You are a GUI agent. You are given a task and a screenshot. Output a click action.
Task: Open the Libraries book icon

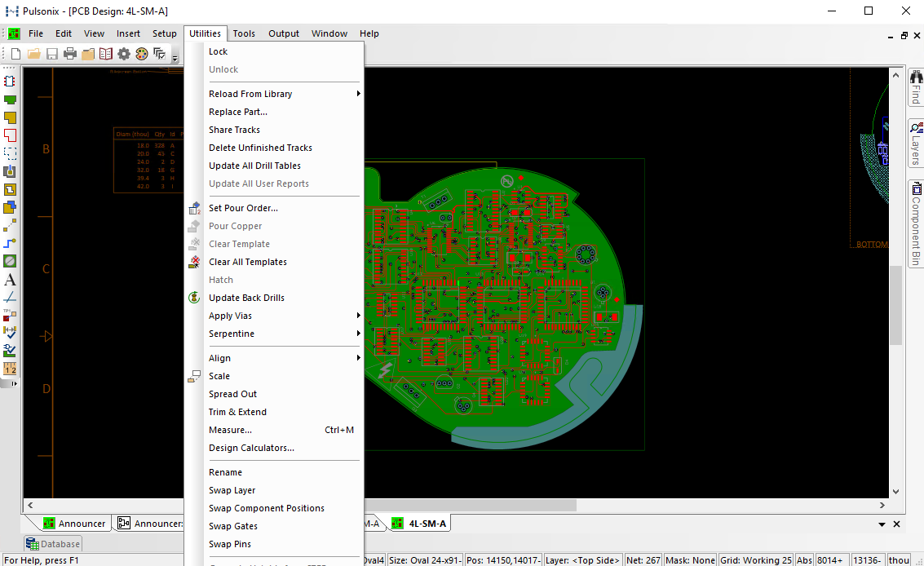[105, 55]
